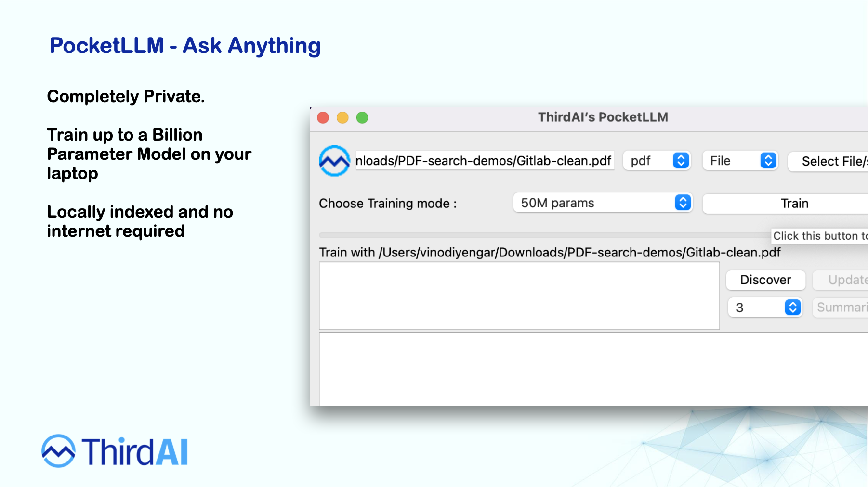Open the 50M params training mode dropdown
868x487 pixels.
pyautogui.click(x=603, y=203)
